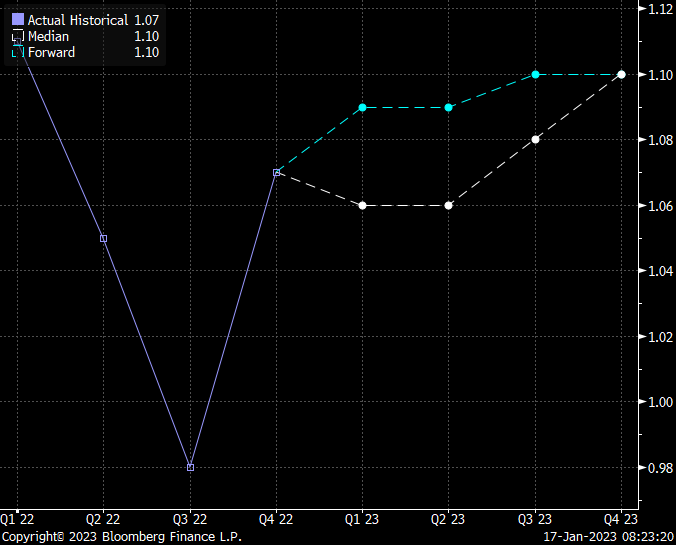
Task: Click the Q3 22 historical low data point
Action: pos(190,467)
